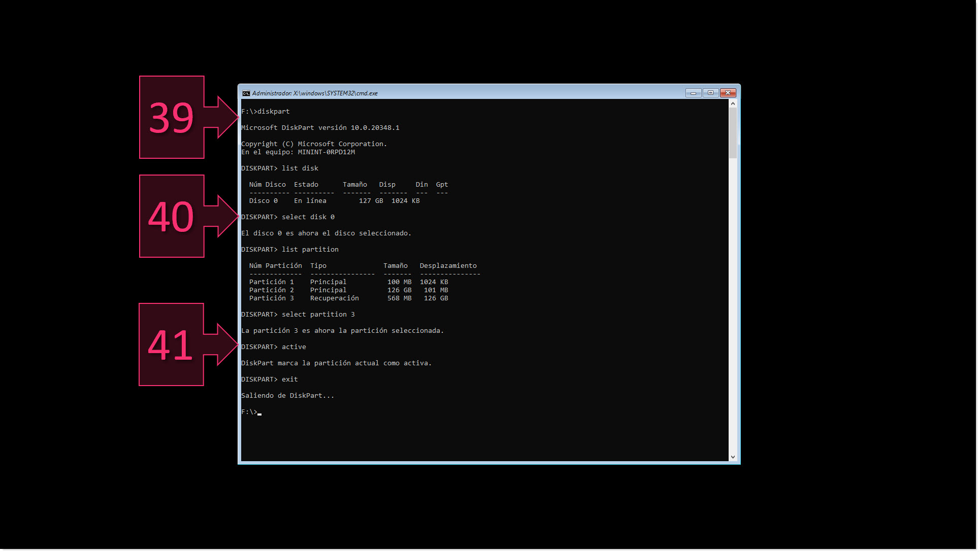The height and width of the screenshot is (553, 980).
Task: Click the 'active' command text
Action: (293, 347)
